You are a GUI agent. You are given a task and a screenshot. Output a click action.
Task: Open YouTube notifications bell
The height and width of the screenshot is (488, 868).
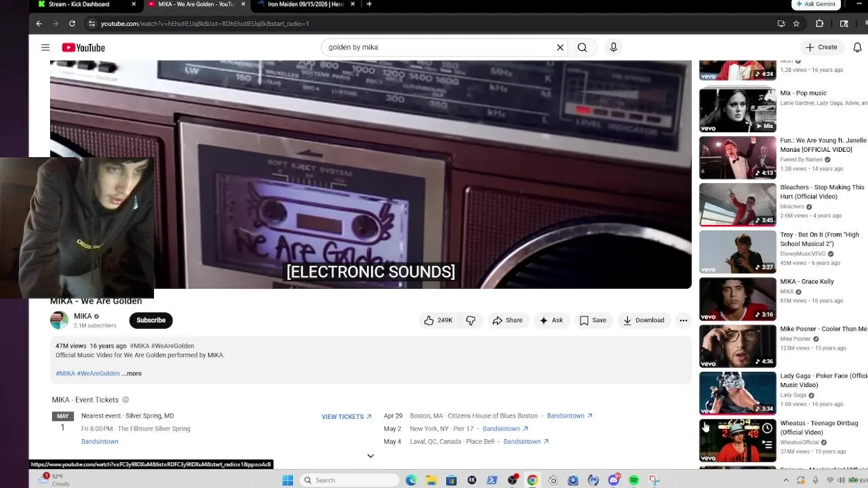pyautogui.click(x=857, y=47)
